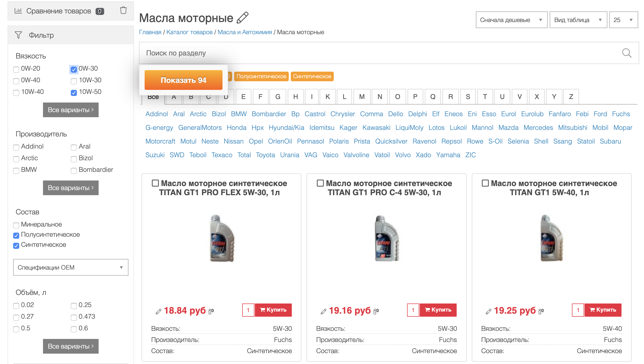This screenshot has width=644, height=364.
Task: Open the Вид таблица view dropdown
Action: coord(578,20)
